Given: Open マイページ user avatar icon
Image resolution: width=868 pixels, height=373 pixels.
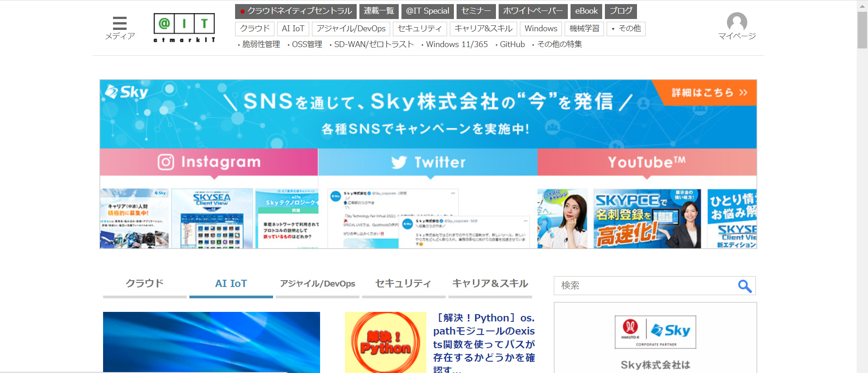Looking at the screenshot, I should 736,23.
